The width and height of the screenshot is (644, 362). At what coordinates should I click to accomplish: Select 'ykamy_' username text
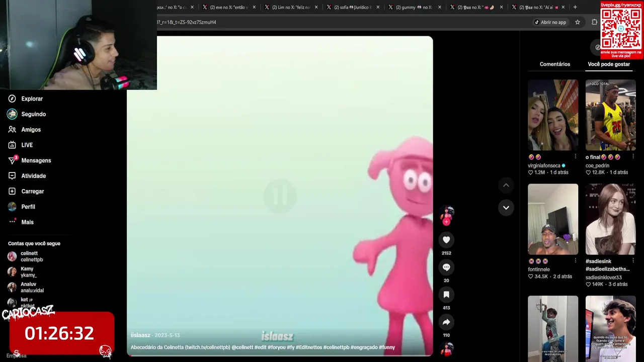pos(29,275)
